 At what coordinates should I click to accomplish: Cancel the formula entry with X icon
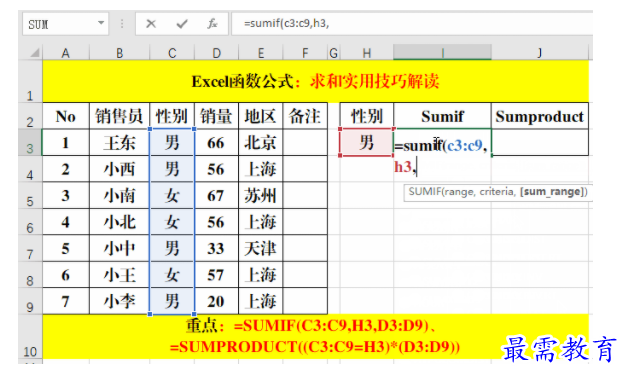[x=151, y=24]
